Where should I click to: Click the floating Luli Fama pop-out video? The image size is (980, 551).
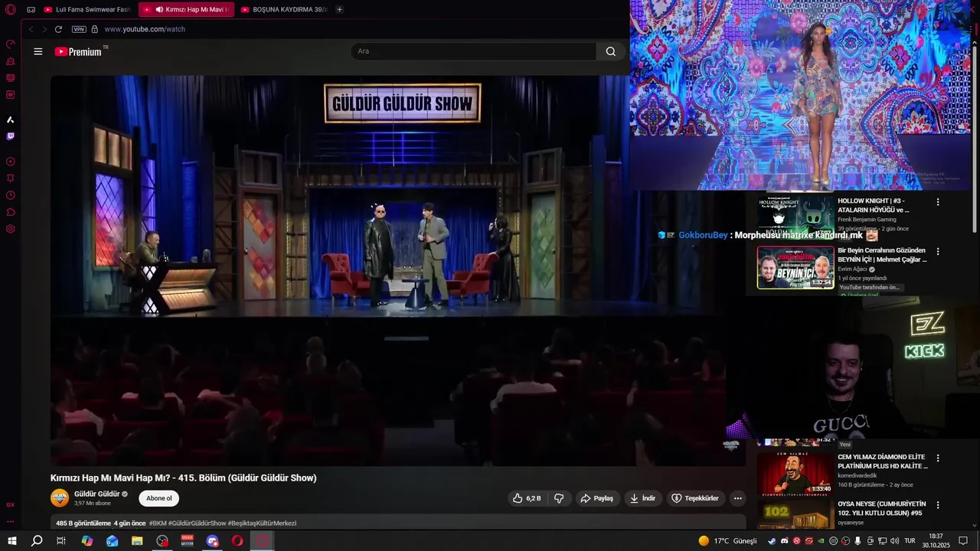800,95
